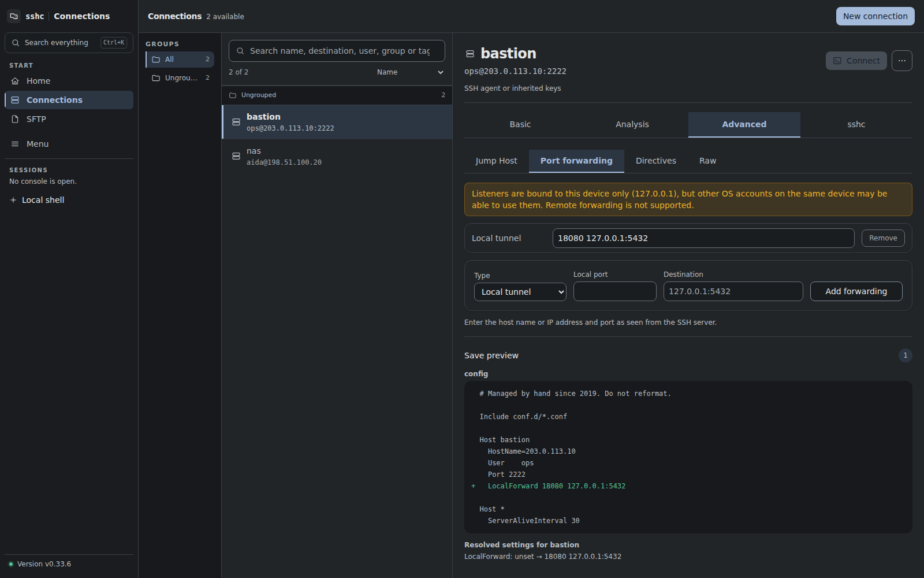Click the New connection button
The image size is (924, 578).
[x=875, y=16]
